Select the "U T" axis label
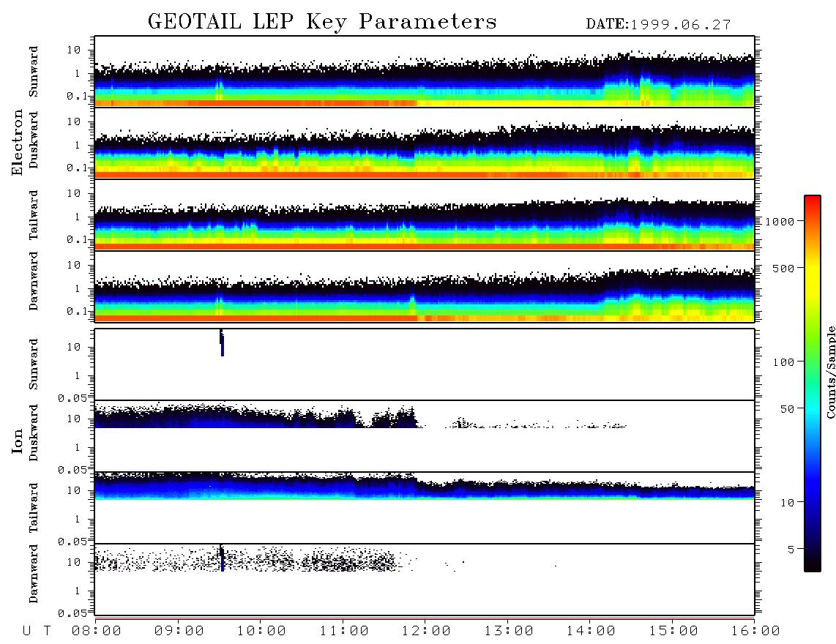 point(37,632)
